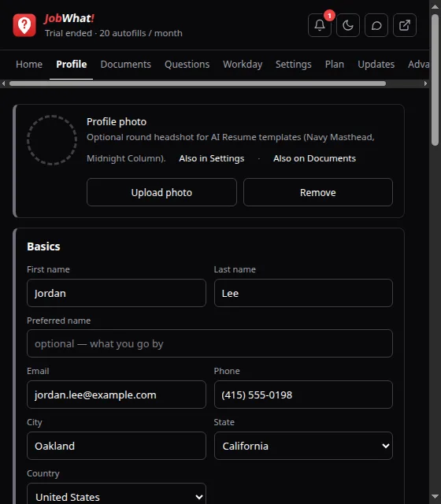Viewport: 441px width, 504px height.
Task: Open the State dropdown showing California
Action: pyautogui.click(x=303, y=446)
